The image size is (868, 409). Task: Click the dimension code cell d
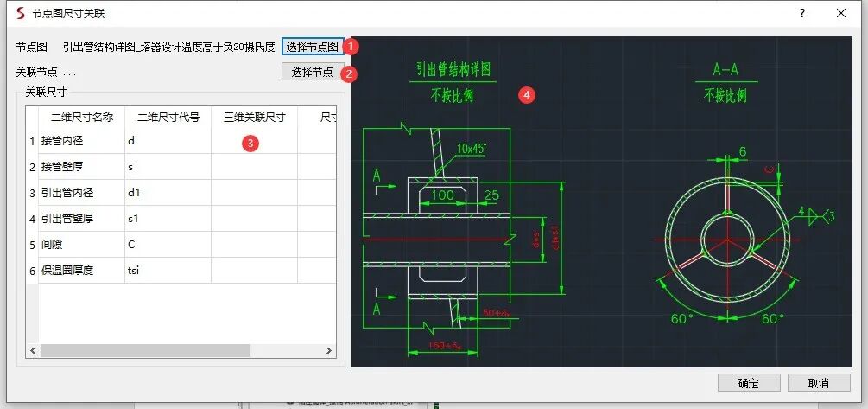(168, 141)
